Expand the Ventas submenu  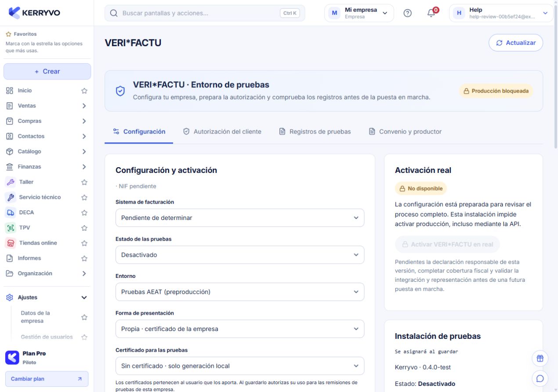(84, 106)
